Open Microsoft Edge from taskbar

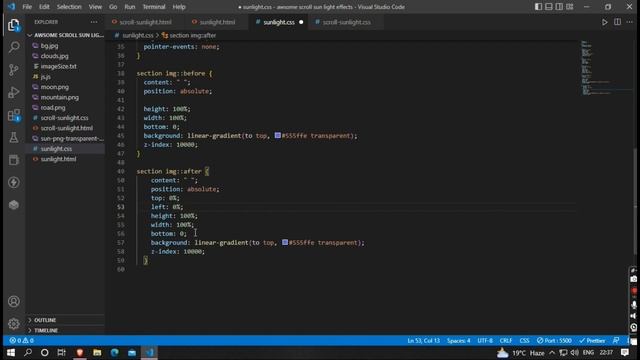(115, 353)
